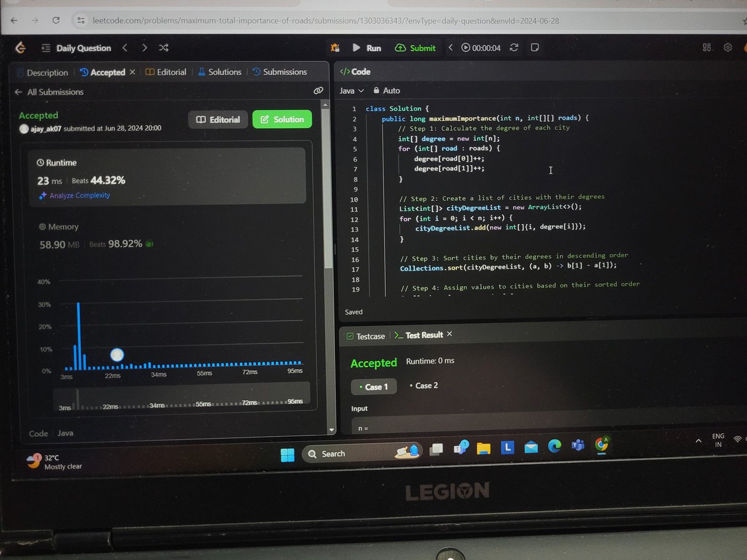747x560 pixels.
Task: Click the browser back arrow
Action: pyautogui.click(x=15, y=20)
